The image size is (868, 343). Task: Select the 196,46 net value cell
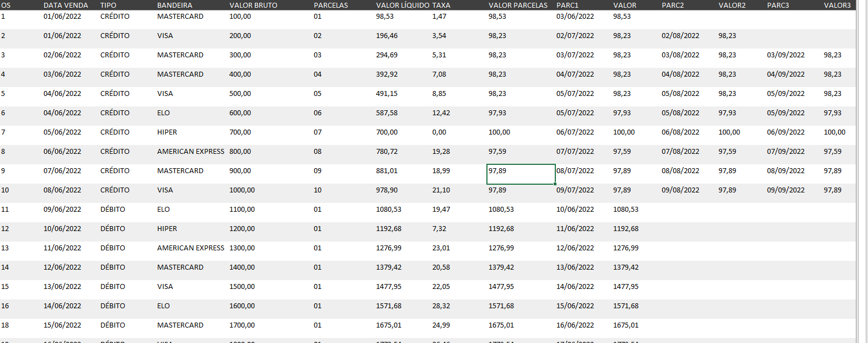(x=387, y=36)
